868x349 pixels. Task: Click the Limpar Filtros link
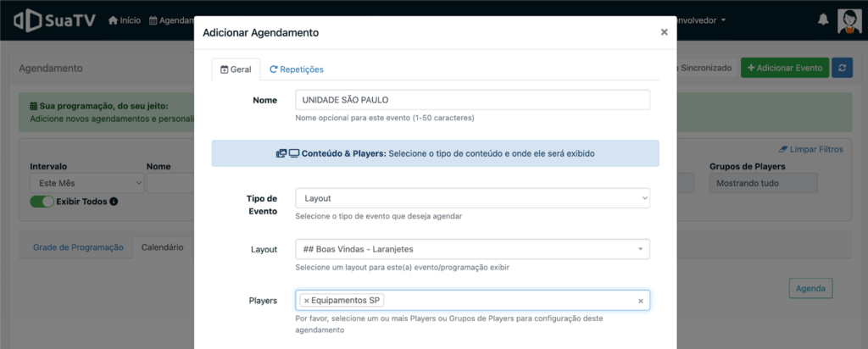[x=810, y=149]
